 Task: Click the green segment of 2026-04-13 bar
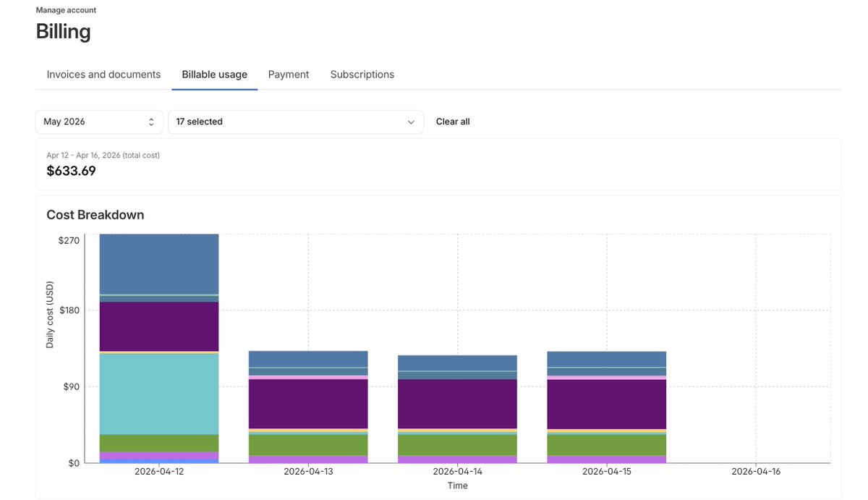pyautogui.click(x=308, y=445)
